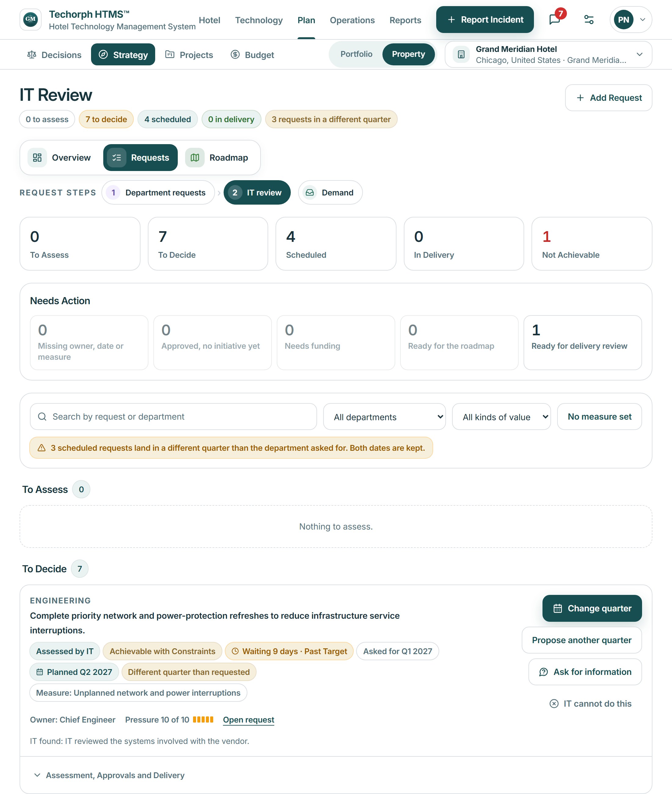
Task: Click the Change quarter button
Action: tap(592, 608)
